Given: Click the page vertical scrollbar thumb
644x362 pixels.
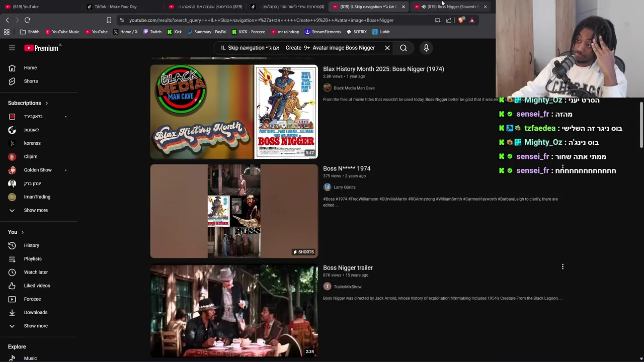Looking at the screenshot, I should [641, 125].
